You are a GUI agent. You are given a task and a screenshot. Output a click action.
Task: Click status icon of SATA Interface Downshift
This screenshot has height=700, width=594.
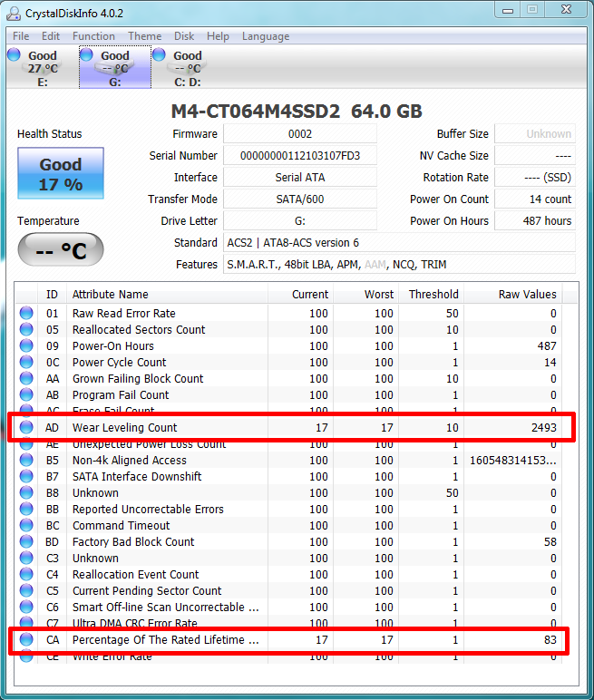point(26,476)
